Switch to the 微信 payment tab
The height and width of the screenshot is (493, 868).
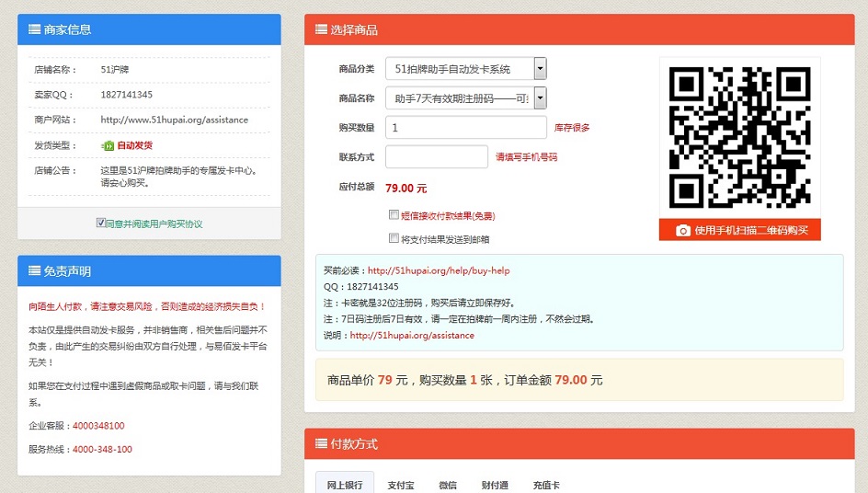(x=448, y=486)
